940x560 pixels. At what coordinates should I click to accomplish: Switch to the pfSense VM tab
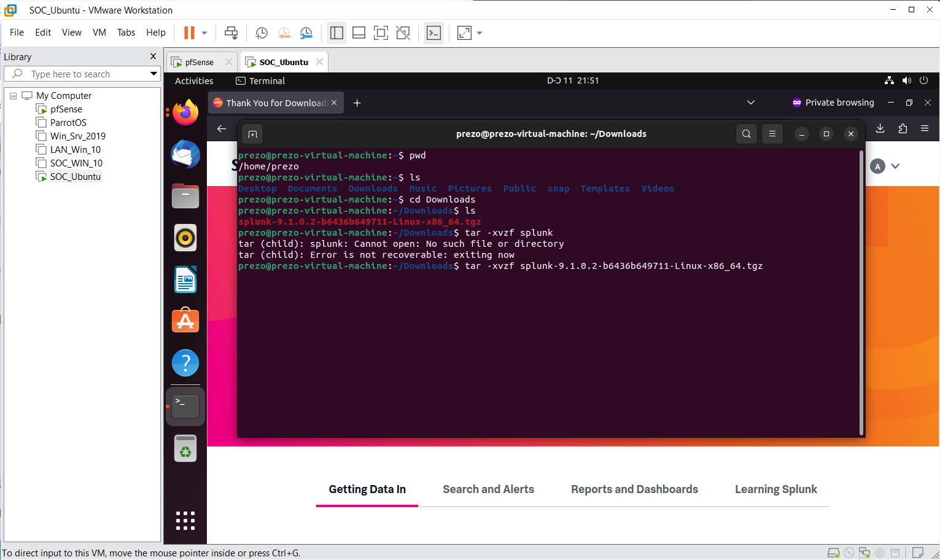click(198, 62)
